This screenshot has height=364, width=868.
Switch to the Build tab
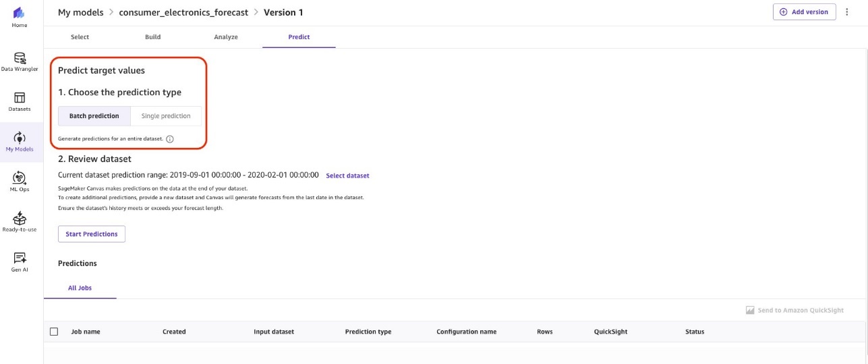coord(153,37)
